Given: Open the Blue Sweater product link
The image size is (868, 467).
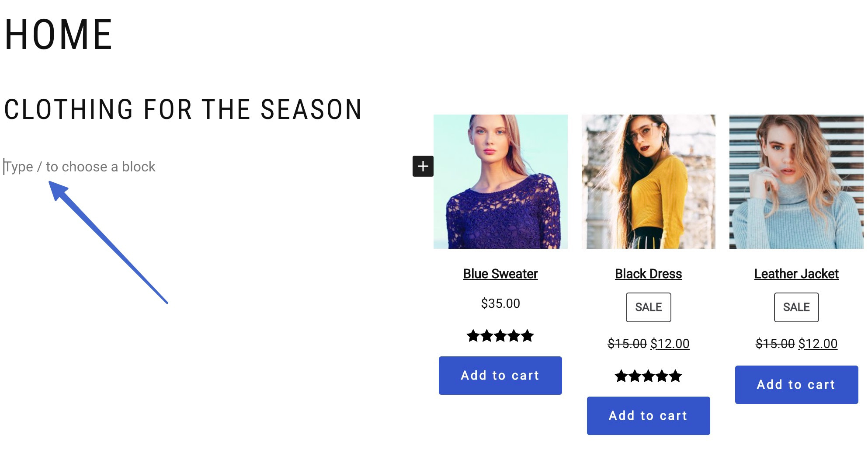Looking at the screenshot, I should [500, 274].
